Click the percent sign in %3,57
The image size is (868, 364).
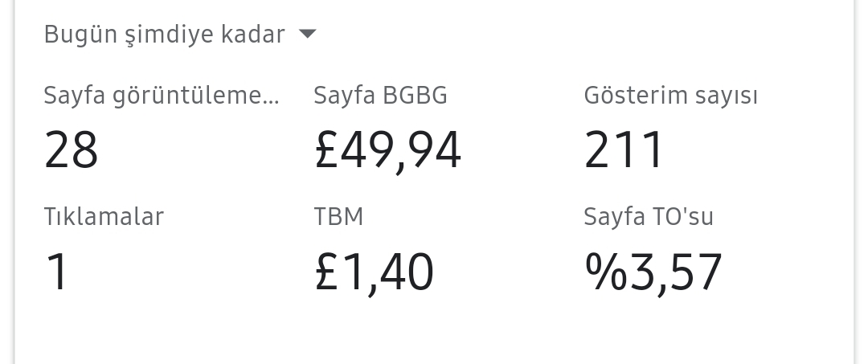click(606, 271)
